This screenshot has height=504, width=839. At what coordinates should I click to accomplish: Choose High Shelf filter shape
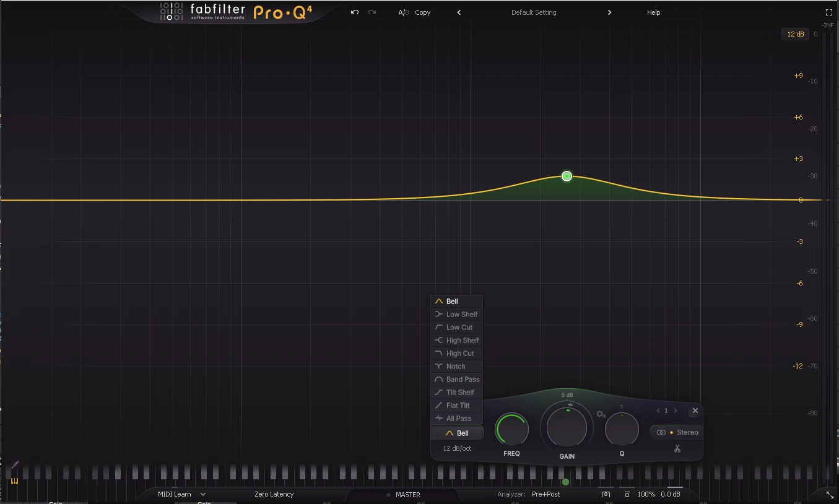tap(456, 341)
